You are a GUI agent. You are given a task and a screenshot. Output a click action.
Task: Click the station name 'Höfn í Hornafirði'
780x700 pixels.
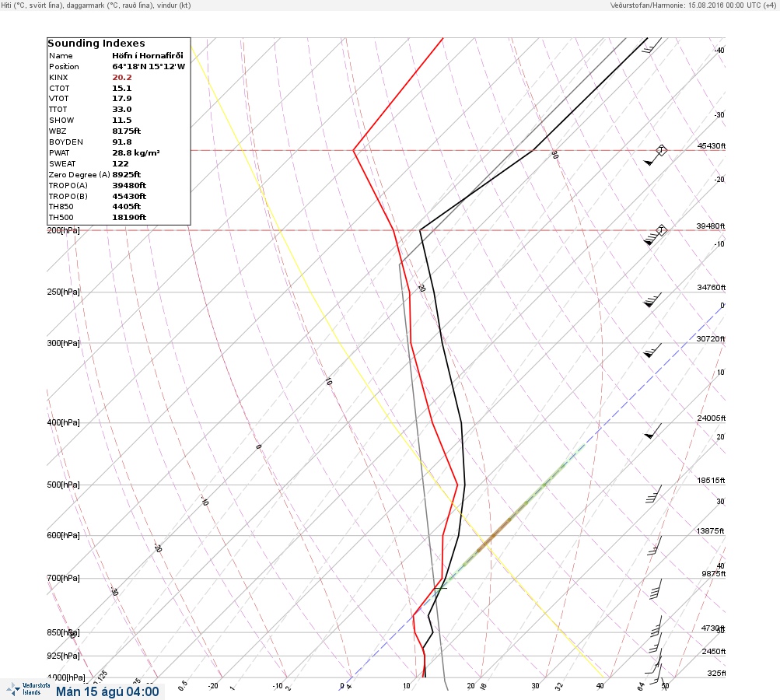click(x=147, y=56)
